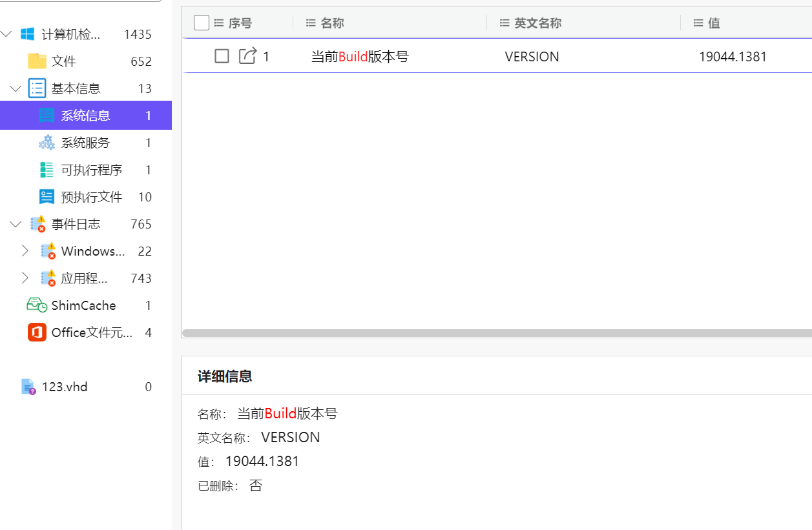Click the 当前Build版本号 cell in the table

[360, 57]
